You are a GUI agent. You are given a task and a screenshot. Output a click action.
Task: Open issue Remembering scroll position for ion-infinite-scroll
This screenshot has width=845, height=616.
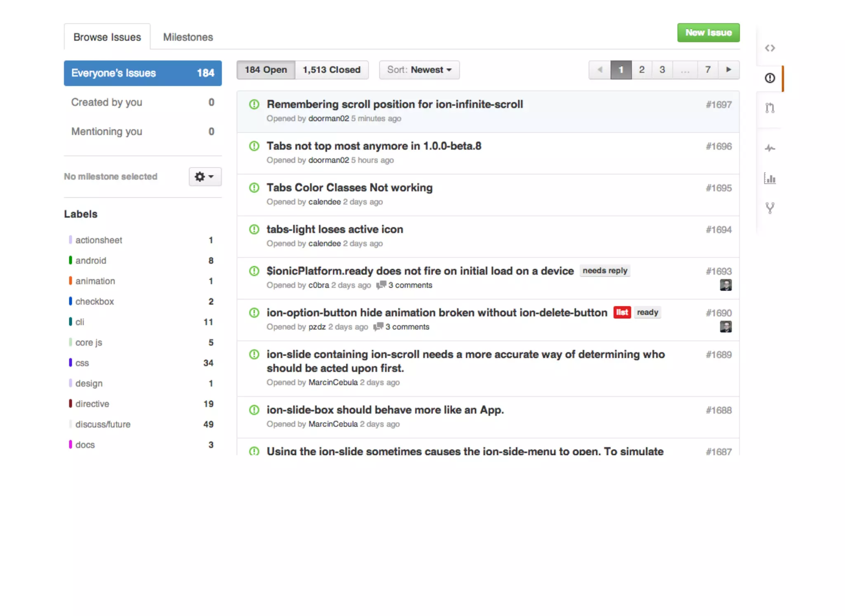[394, 104]
